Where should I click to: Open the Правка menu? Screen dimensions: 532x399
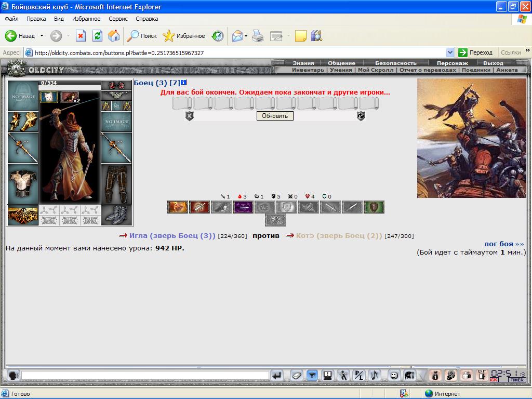point(36,19)
